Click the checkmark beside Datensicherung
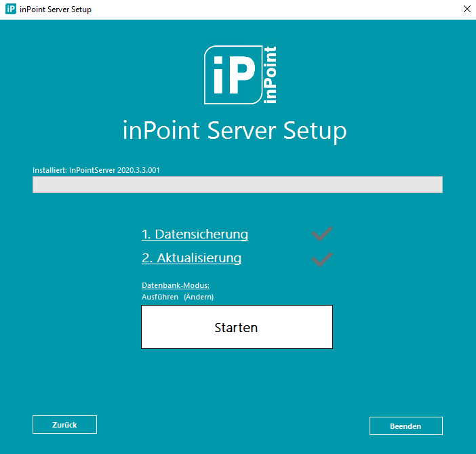 click(x=322, y=234)
